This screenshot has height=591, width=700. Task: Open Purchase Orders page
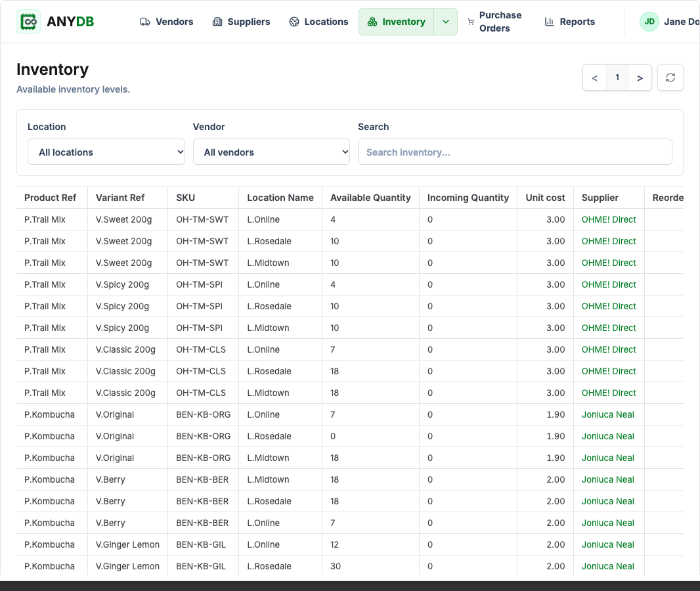tap(494, 22)
